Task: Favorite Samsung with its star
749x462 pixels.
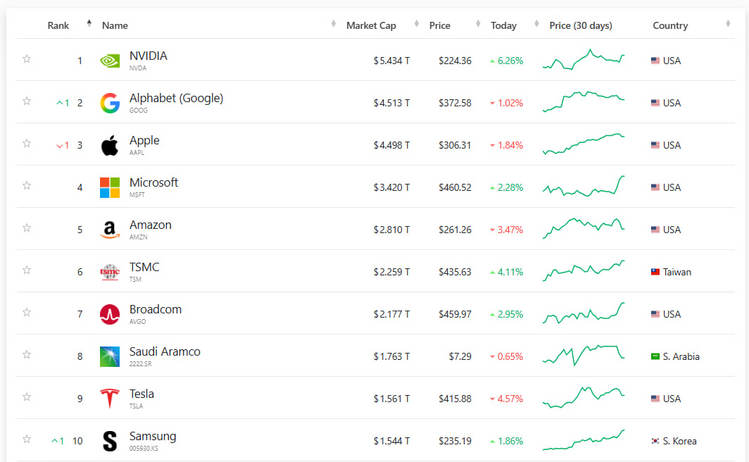Action: 27,439
